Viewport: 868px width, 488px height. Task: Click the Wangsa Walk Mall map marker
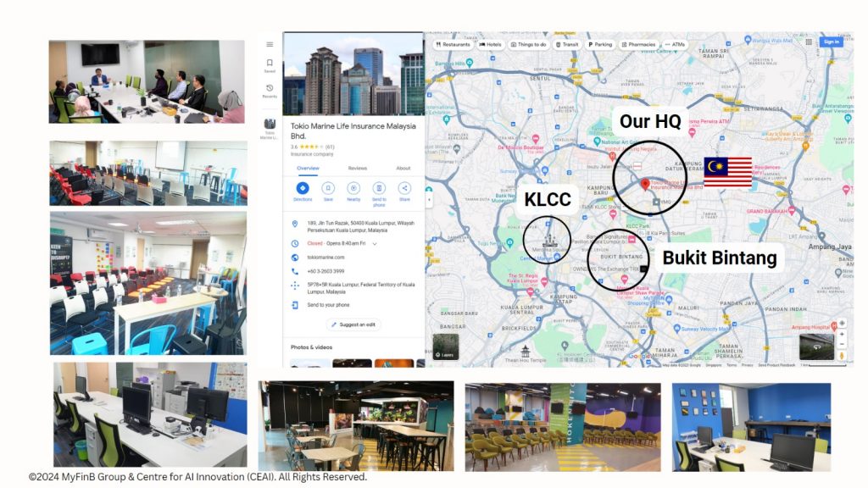click(x=748, y=40)
